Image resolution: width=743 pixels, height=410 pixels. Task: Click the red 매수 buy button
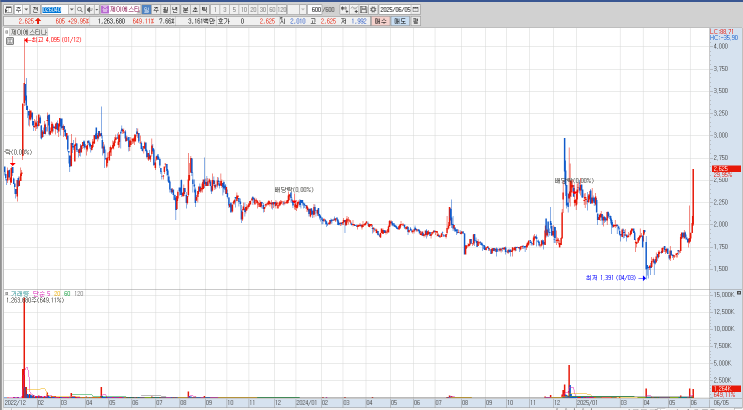(381, 21)
